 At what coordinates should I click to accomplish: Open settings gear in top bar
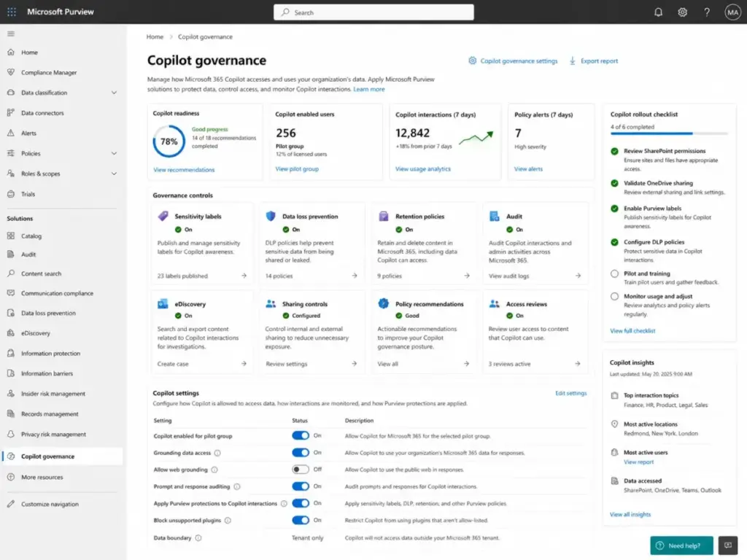(x=682, y=12)
